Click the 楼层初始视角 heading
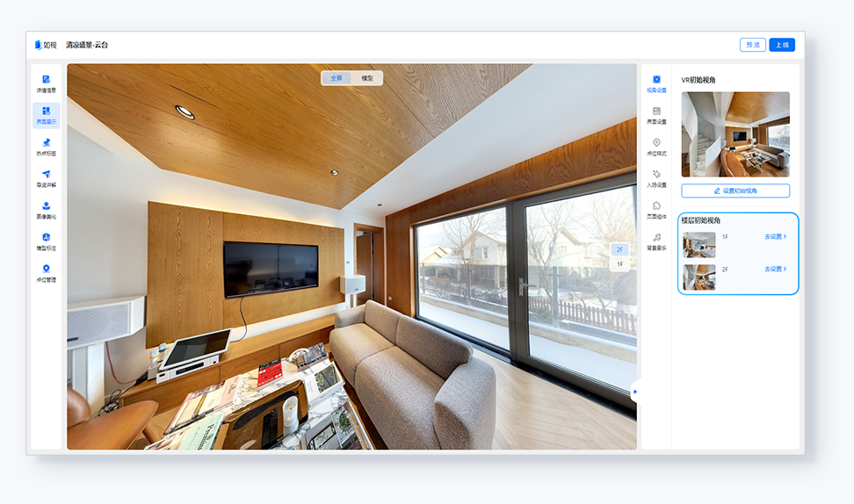 [x=701, y=220]
